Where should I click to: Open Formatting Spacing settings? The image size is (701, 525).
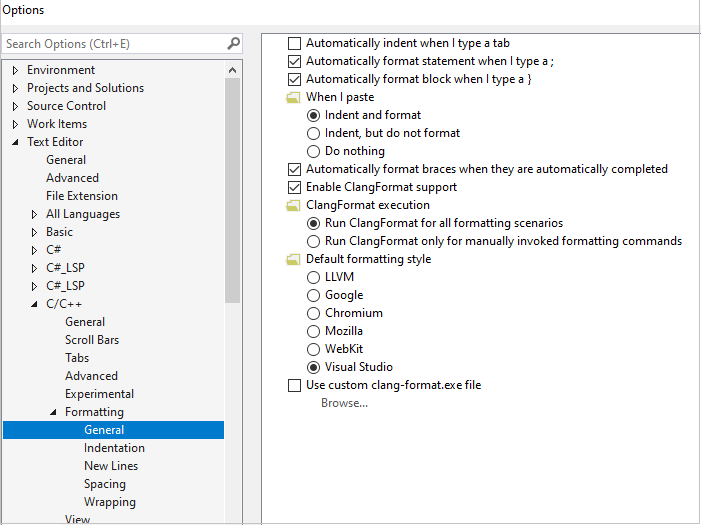105,484
